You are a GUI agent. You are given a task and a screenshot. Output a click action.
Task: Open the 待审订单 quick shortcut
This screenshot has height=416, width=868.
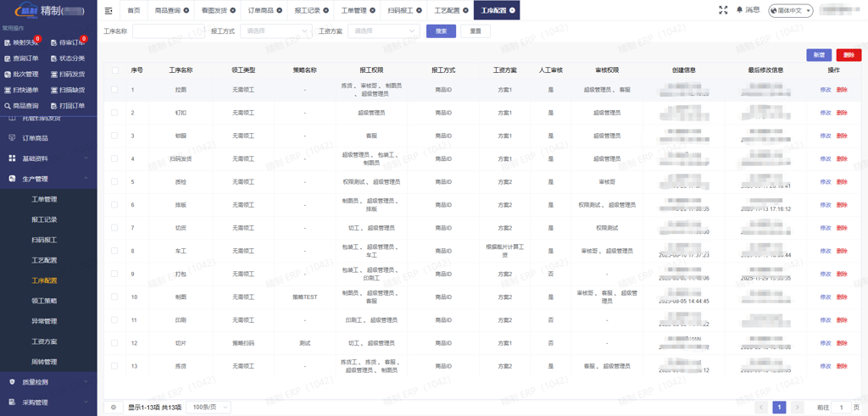(68, 42)
